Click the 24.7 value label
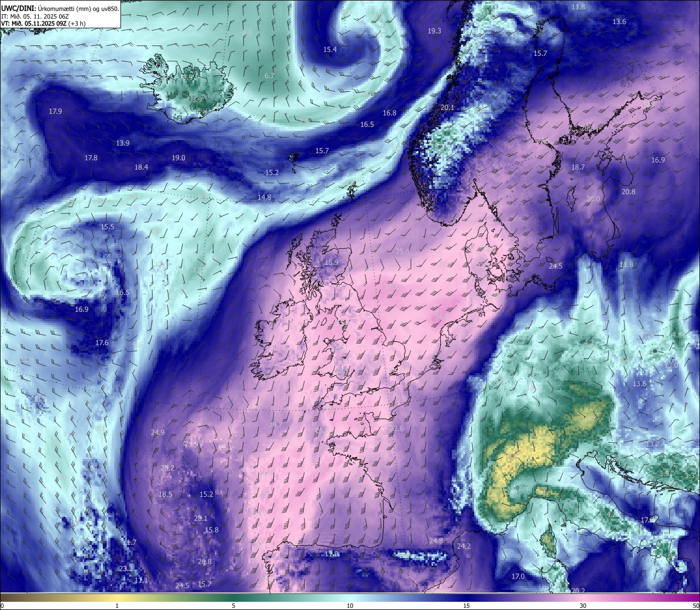 (x=276, y=425)
